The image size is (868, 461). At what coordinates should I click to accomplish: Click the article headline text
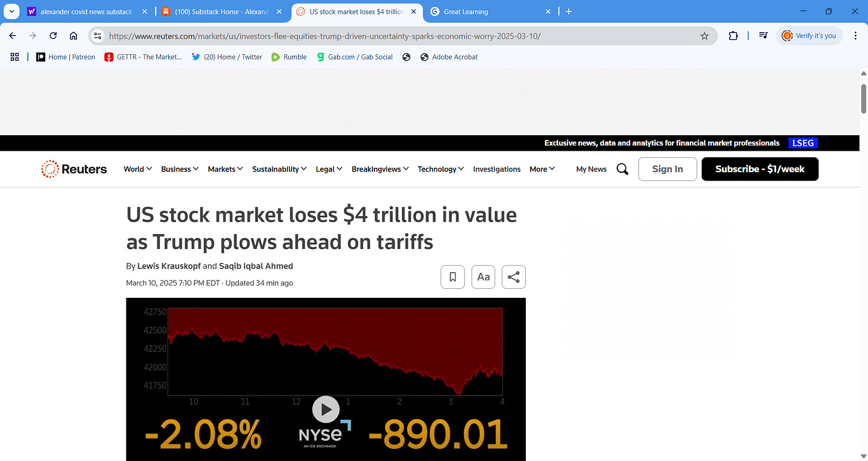321,228
